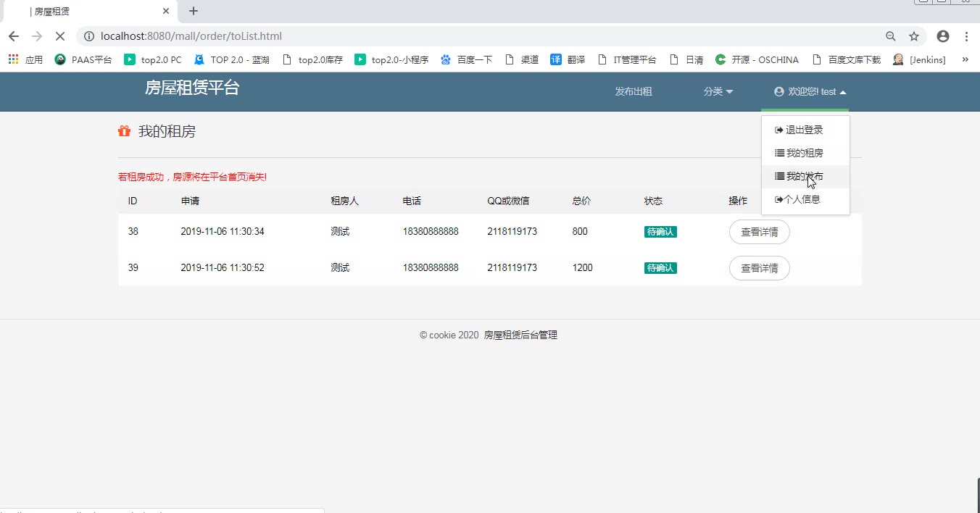Click 查看详情 for order 38

click(759, 232)
